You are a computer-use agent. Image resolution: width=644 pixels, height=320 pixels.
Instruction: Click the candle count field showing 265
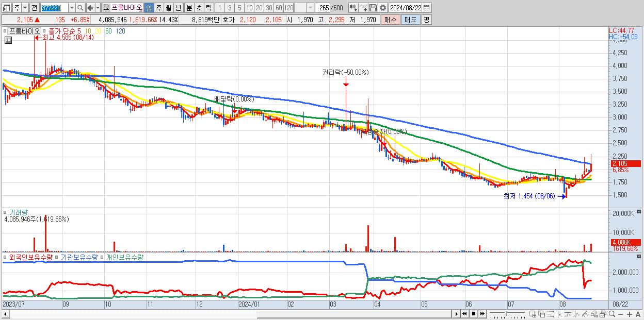(323, 8)
